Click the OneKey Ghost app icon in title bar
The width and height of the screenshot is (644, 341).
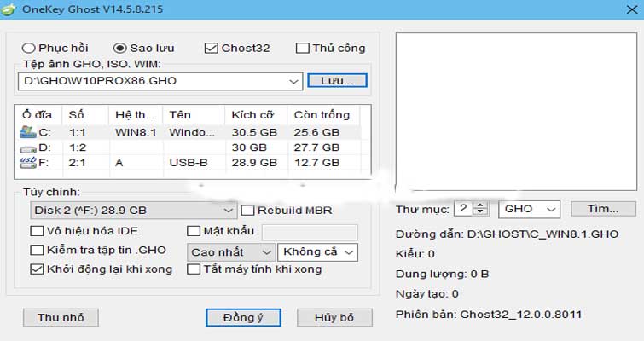9,10
